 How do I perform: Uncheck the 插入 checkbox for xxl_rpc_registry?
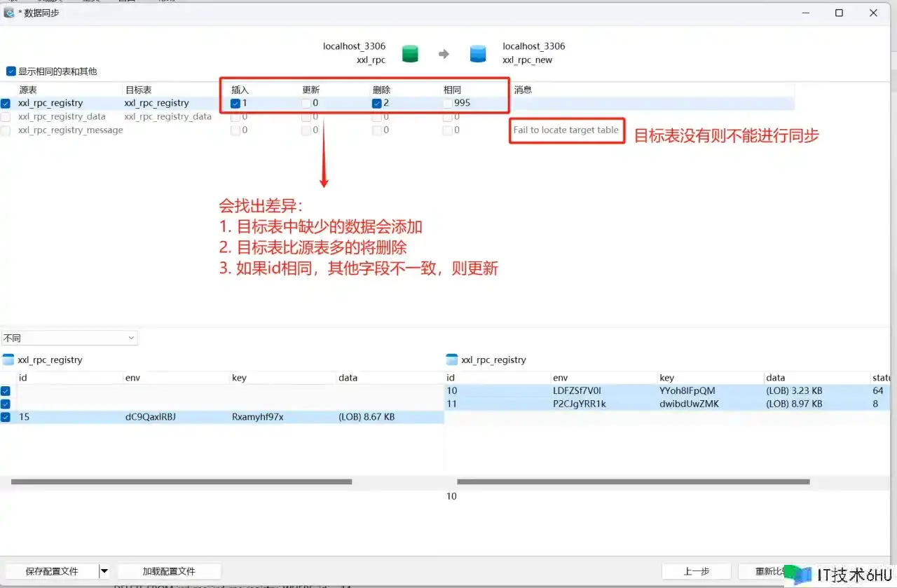click(235, 104)
